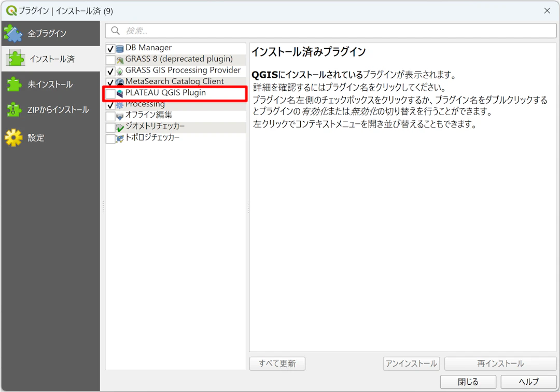Click the DB Manager database icon
The height and width of the screenshot is (392, 560).
(x=120, y=49)
